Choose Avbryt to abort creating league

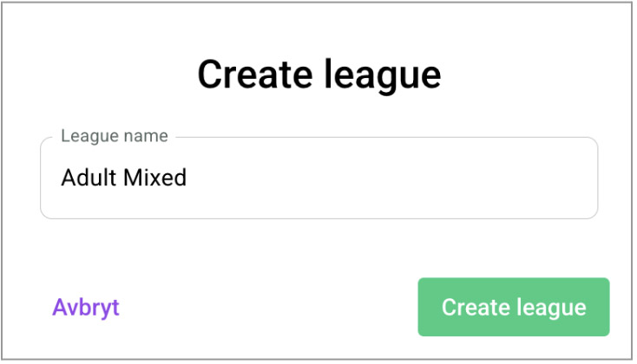86,307
